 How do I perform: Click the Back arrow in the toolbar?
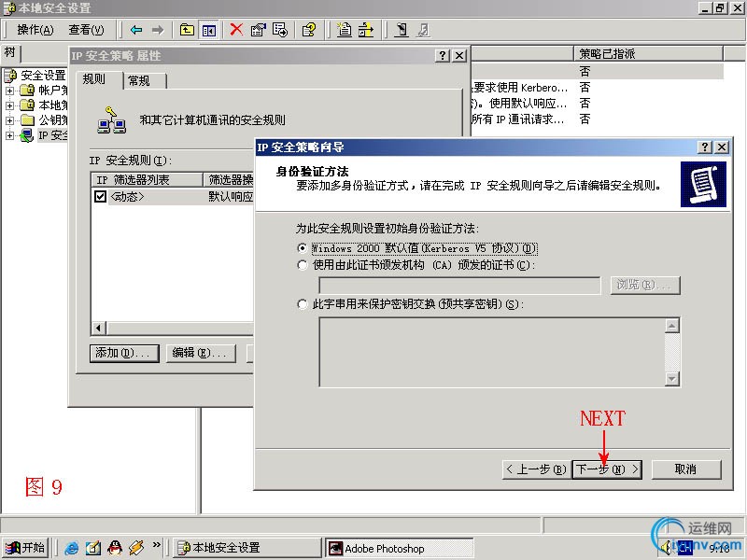coord(136,30)
